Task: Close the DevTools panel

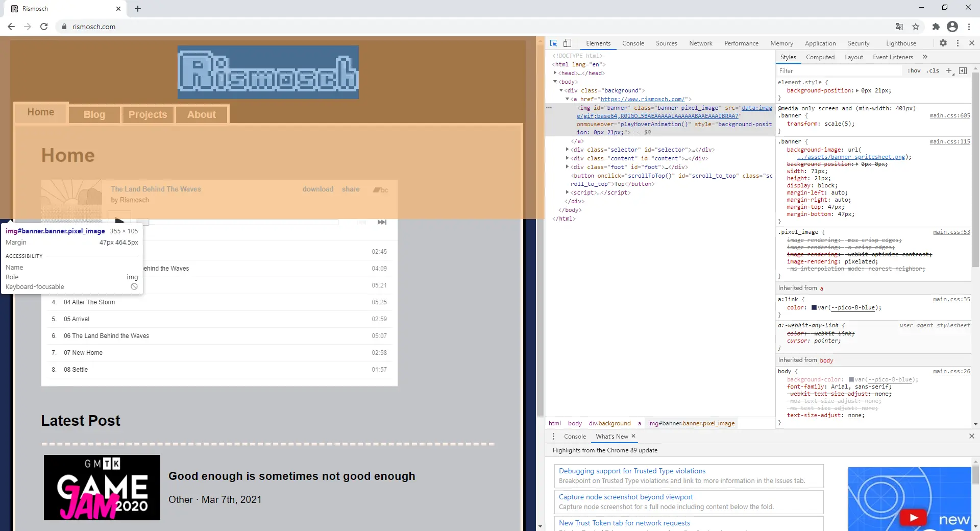Action: click(x=971, y=43)
